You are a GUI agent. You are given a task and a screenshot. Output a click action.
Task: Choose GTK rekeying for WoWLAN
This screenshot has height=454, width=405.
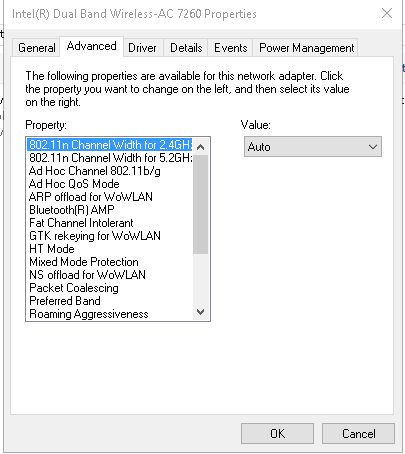point(110,236)
